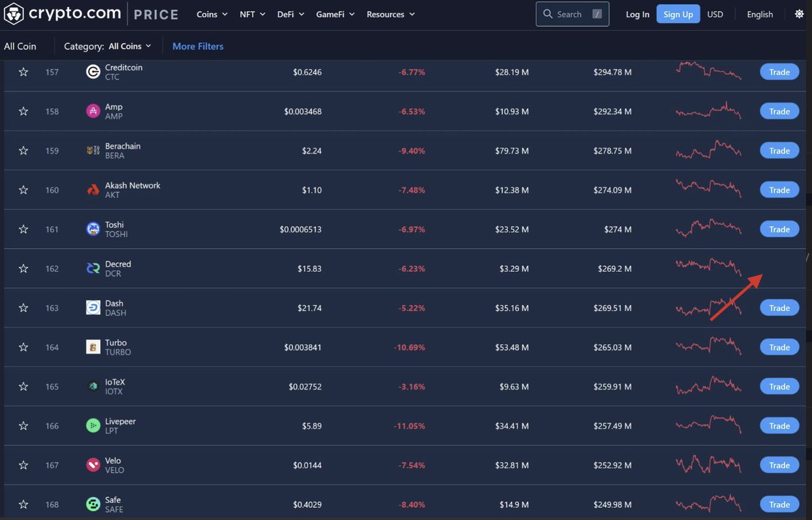Screen dimensions: 812x520
Task: Open the NFT menu
Action: [x=252, y=14]
